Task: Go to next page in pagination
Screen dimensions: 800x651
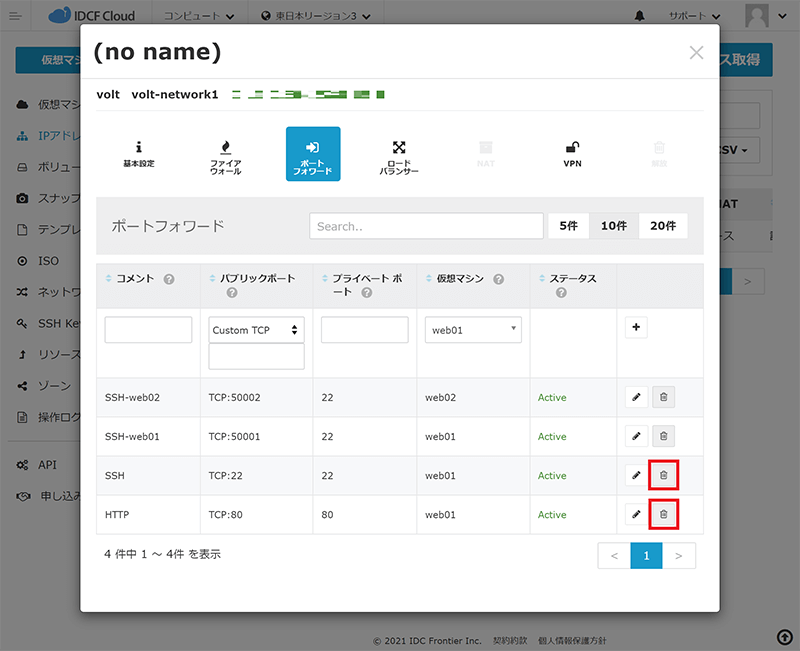Action: tap(679, 555)
